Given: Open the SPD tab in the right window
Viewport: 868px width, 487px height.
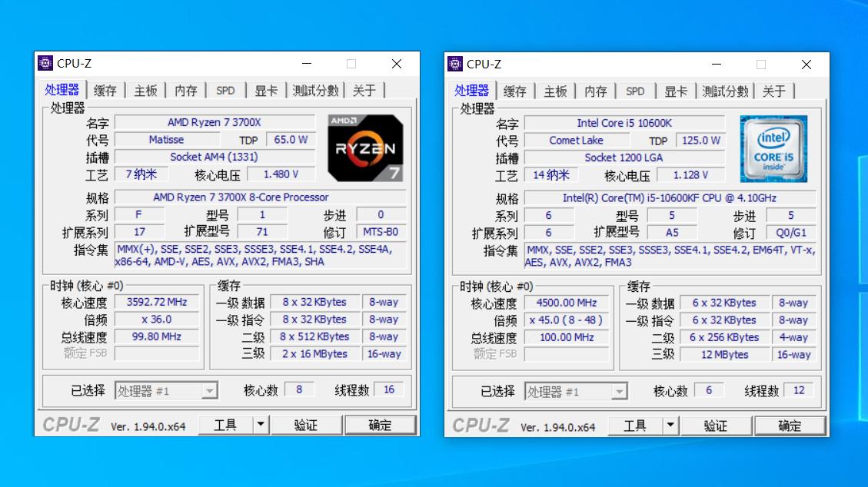Looking at the screenshot, I should tap(635, 91).
